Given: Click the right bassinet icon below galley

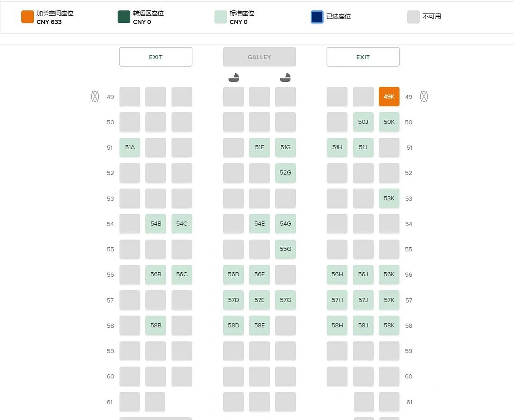Looking at the screenshot, I should [285, 77].
